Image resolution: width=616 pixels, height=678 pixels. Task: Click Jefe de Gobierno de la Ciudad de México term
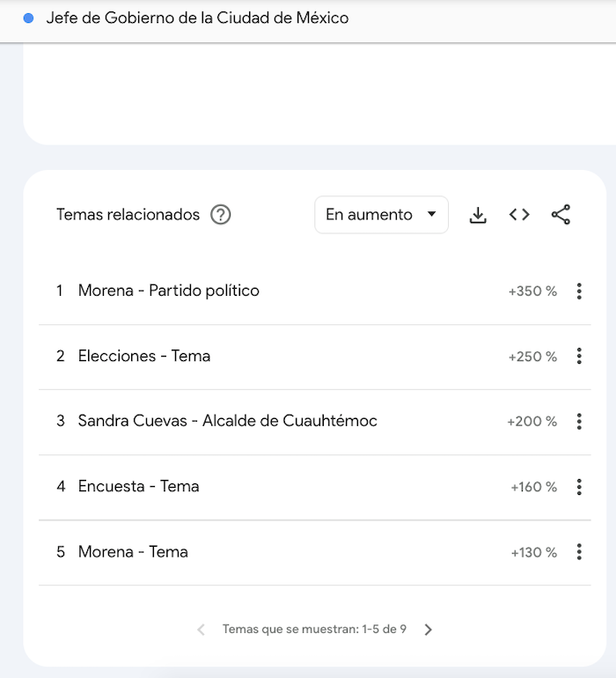pyautogui.click(x=197, y=18)
